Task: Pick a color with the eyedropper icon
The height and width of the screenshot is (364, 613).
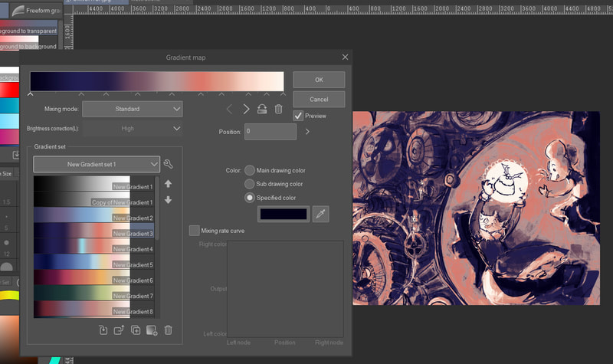Action: [x=320, y=214]
